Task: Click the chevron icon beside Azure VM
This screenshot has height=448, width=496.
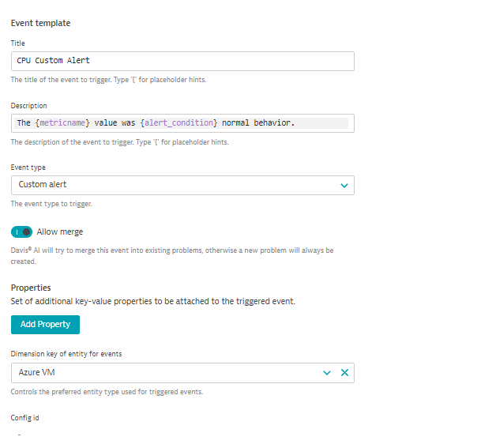Action: 327,372
